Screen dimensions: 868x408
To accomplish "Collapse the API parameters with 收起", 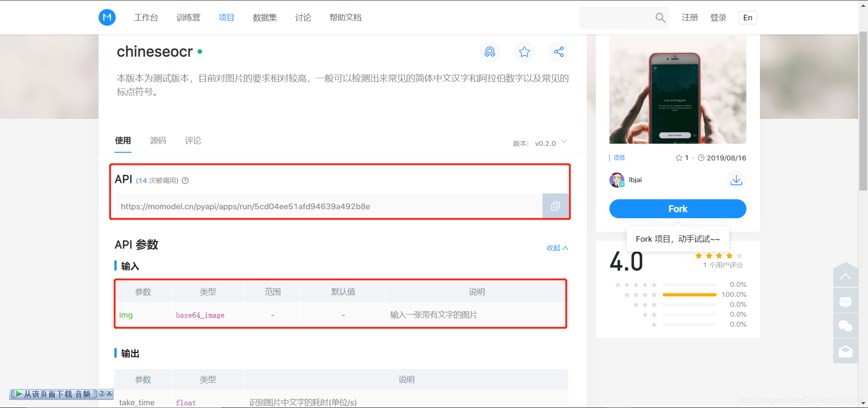I will tap(557, 248).
